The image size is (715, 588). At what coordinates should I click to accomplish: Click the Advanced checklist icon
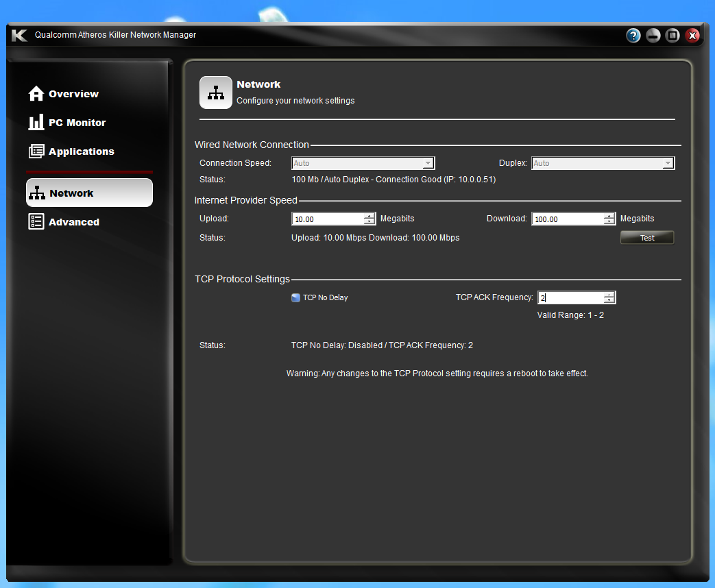tap(36, 221)
